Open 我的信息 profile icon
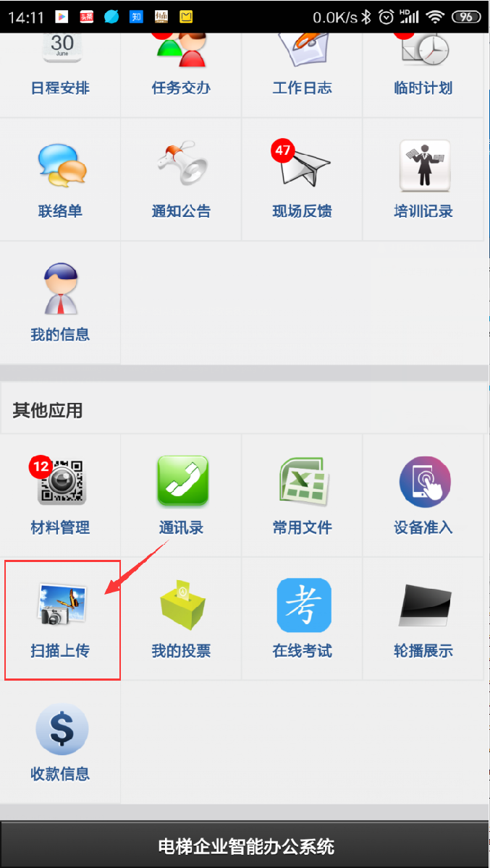This screenshot has width=490, height=868. click(61, 289)
